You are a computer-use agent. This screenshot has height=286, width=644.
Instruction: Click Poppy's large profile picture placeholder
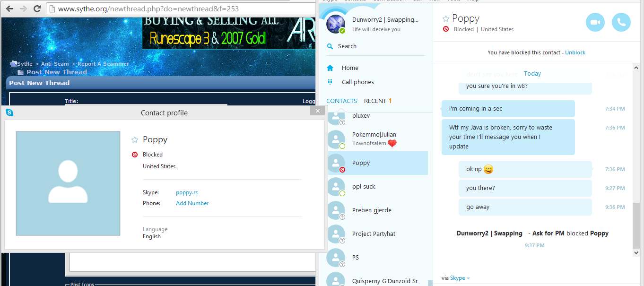click(68, 183)
